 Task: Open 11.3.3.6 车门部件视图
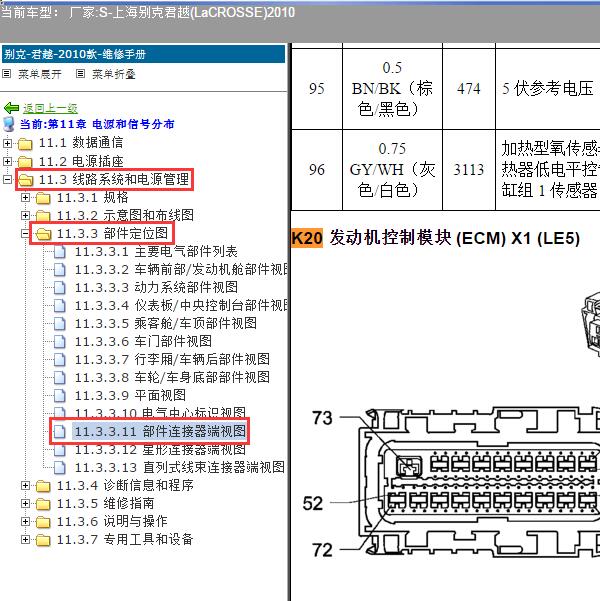click(143, 342)
